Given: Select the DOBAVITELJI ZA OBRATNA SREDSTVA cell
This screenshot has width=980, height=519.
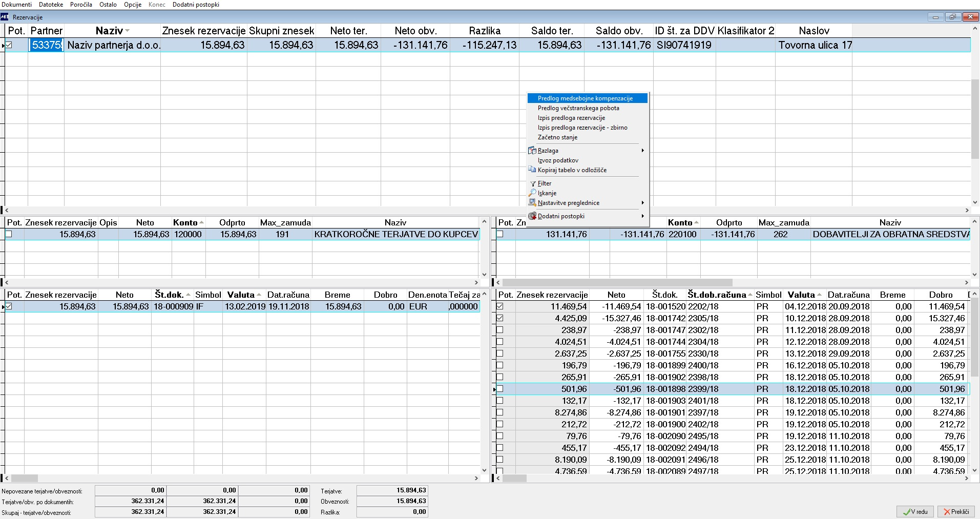Looking at the screenshot, I should coord(890,234).
